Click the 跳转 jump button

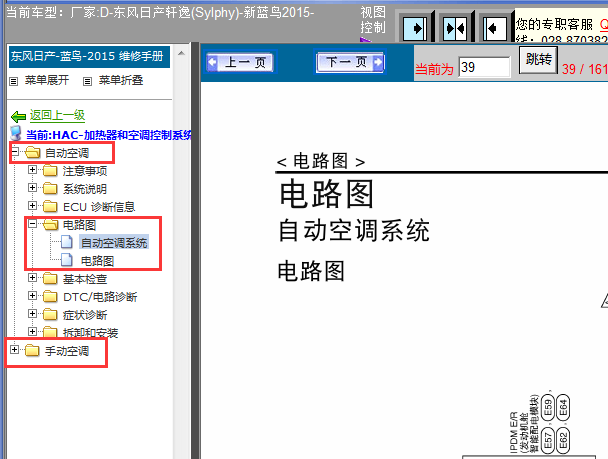point(539,59)
